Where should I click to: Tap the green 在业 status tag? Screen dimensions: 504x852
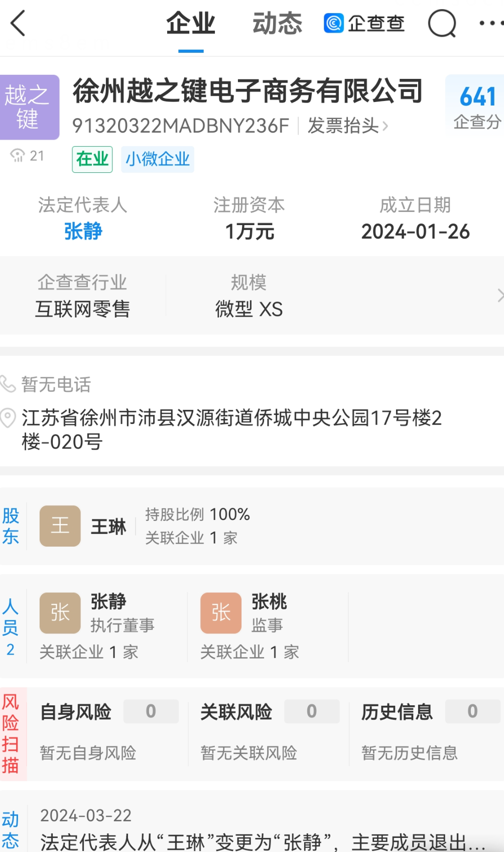pos(92,159)
